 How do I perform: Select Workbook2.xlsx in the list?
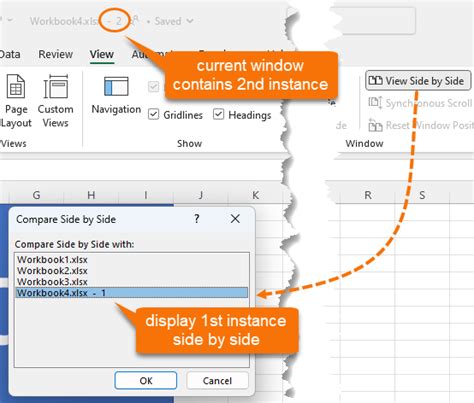click(x=132, y=271)
